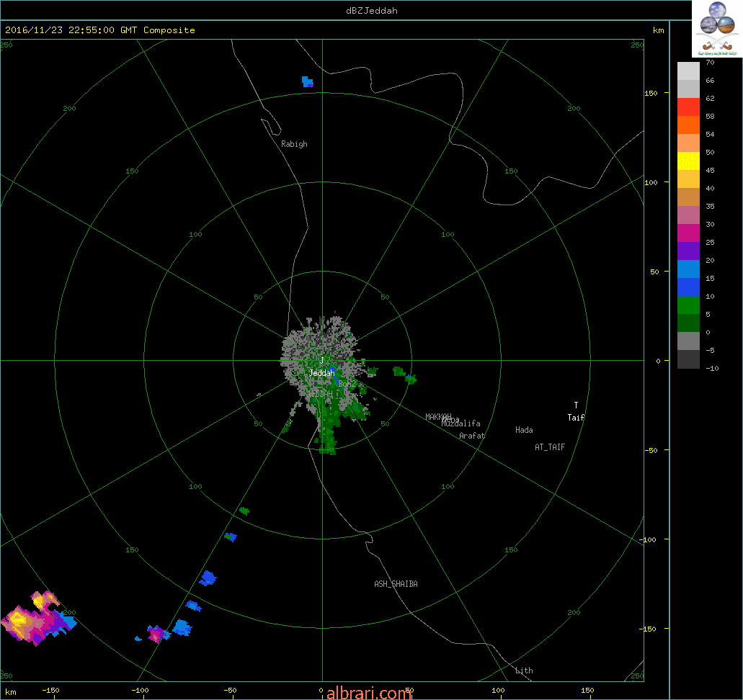This screenshot has height=700, width=743.
Task: Click the white T marker above Taif
Action: coord(577,405)
